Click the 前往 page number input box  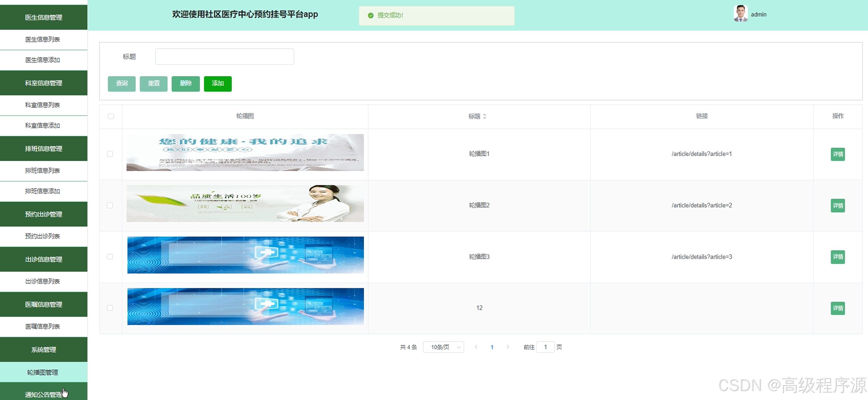pyautogui.click(x=545, y=347)
